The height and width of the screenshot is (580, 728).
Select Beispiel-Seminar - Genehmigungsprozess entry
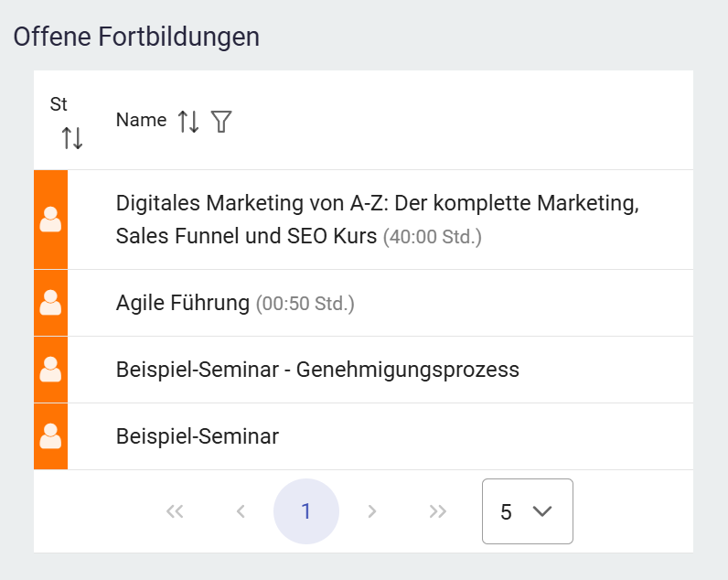tap(317, 370)
